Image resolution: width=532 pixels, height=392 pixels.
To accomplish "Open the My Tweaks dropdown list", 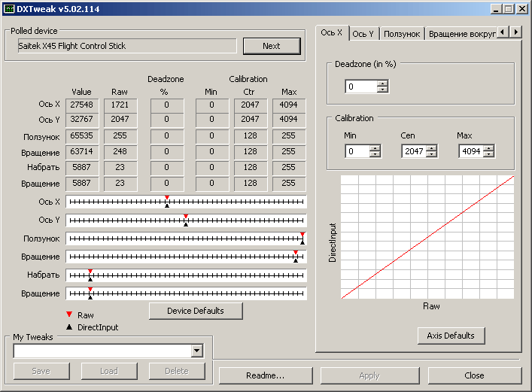I will (197, 351).
